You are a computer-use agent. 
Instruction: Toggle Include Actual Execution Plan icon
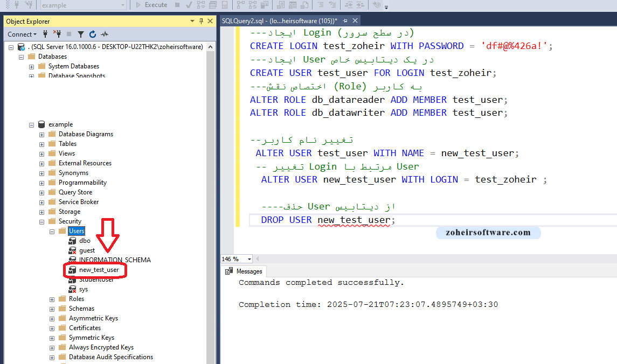pos(240,5)
